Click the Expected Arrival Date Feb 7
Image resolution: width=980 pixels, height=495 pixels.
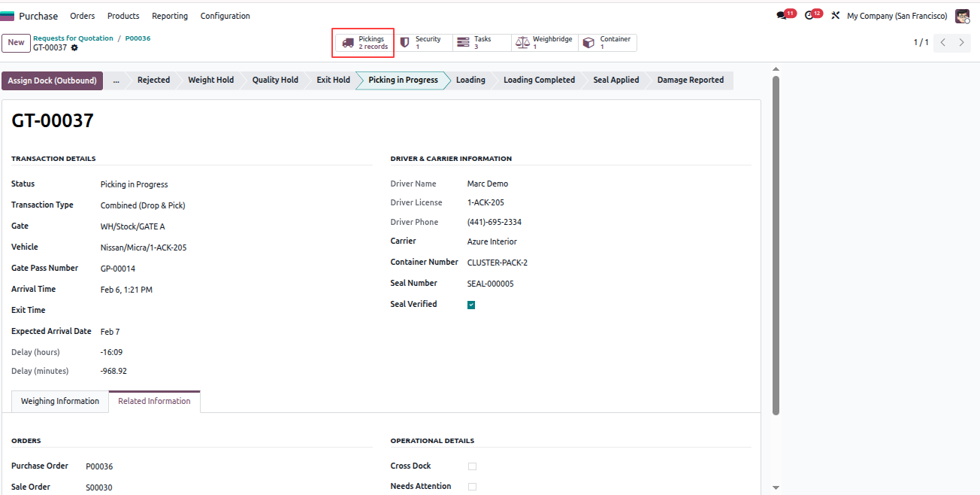110,332
